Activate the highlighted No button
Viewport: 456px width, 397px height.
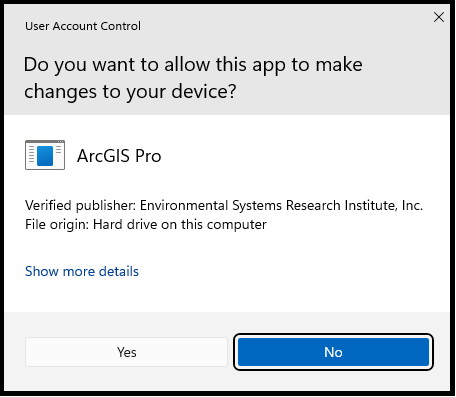(x=333, y=352)
